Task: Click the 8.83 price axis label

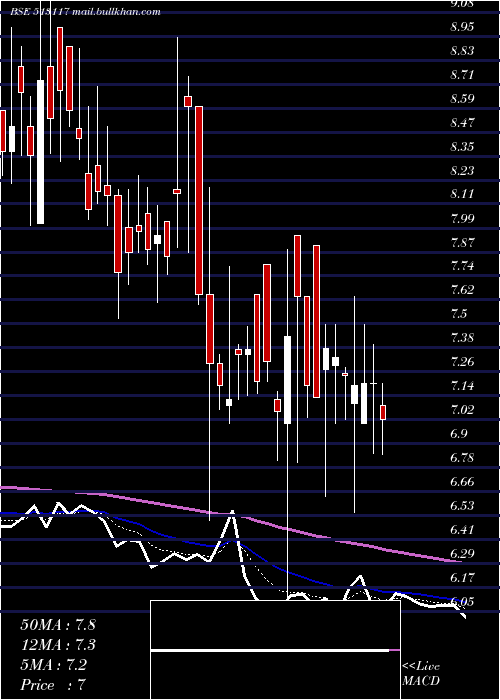Action: (x=462, y=51)
